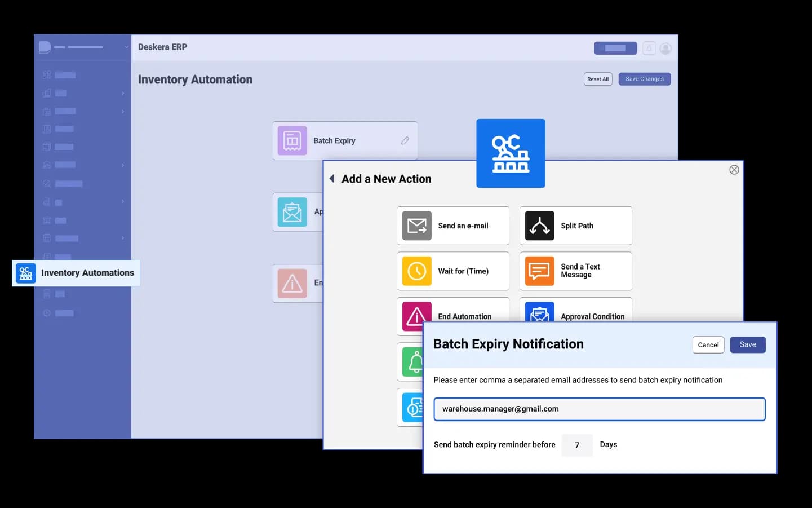Choose the Wait for (Time) clock icon
Viewport: 812px width, 508px height.
tap(417, 271)
